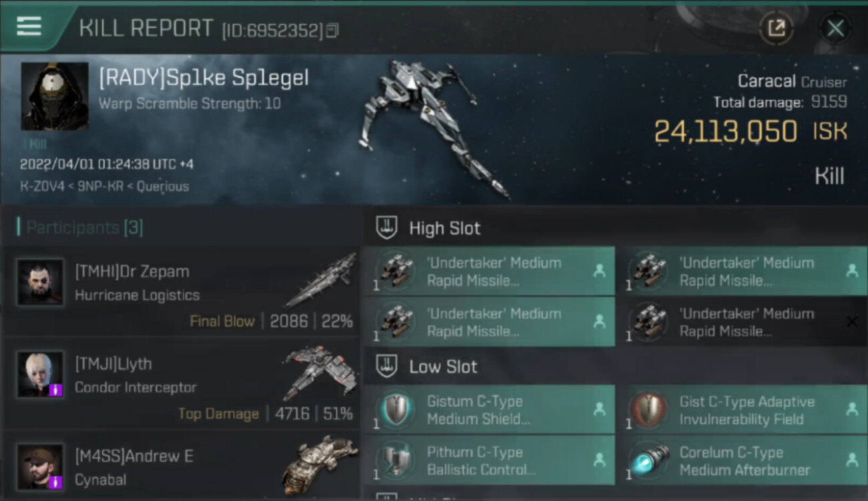Select Dr Zepam's portrait in participants
This screenshot has width=868, height=501.
[40, 282]
